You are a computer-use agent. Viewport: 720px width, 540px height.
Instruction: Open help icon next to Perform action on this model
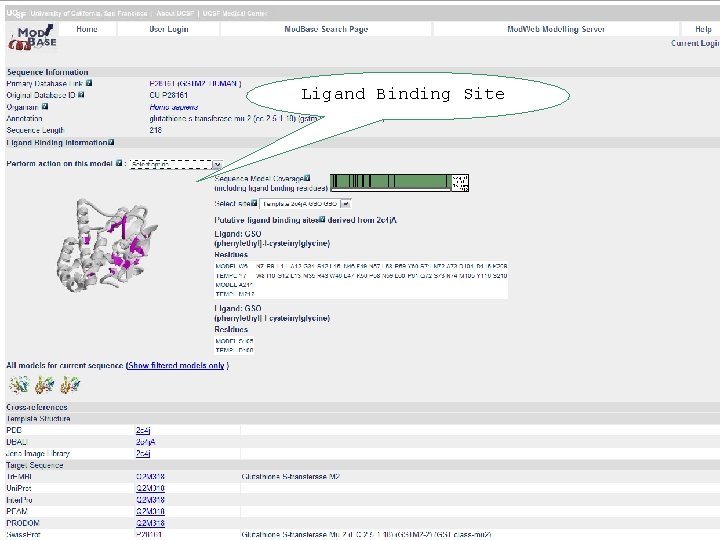[x=119, y=163]
